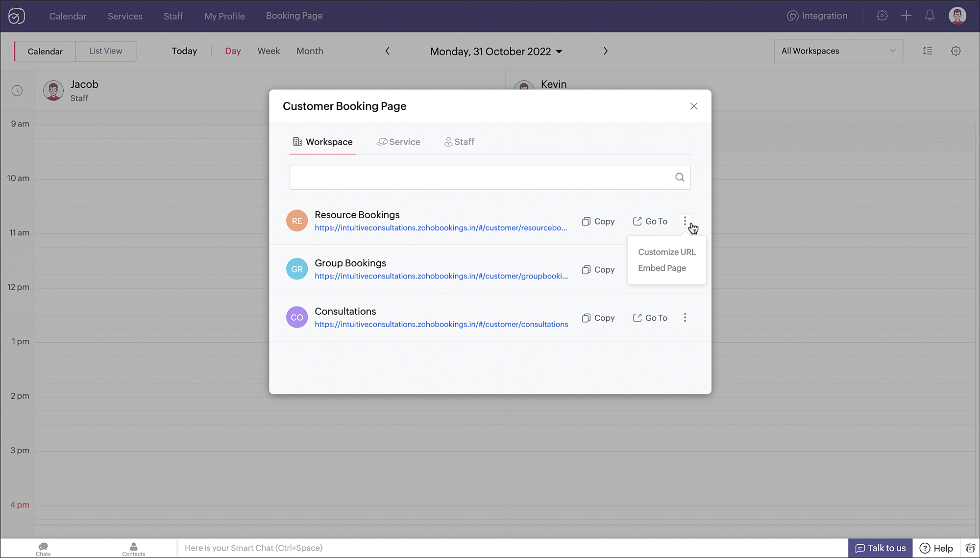The height and width of the screenshot is (558, 980).
Task: Click the Talk to us chat button
Action: pyautogui.click(x=880, y=548)
